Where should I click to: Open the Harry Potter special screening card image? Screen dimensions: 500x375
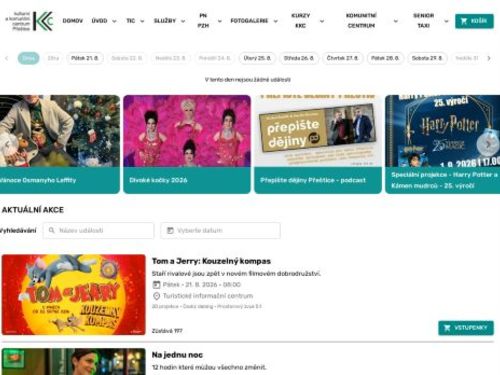pyautogui.click(x=442, y=131)
